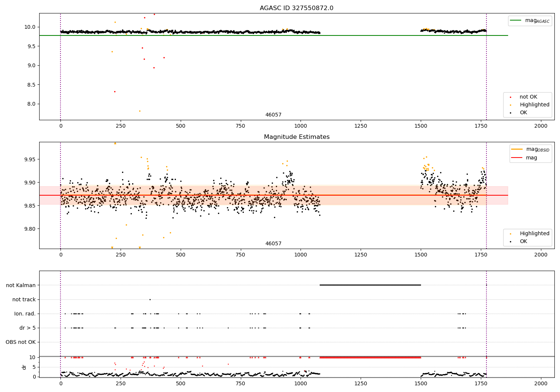
Task: Click x-axis tick 1250 in Magnitude Estimates plot
Action: [361, 255]
